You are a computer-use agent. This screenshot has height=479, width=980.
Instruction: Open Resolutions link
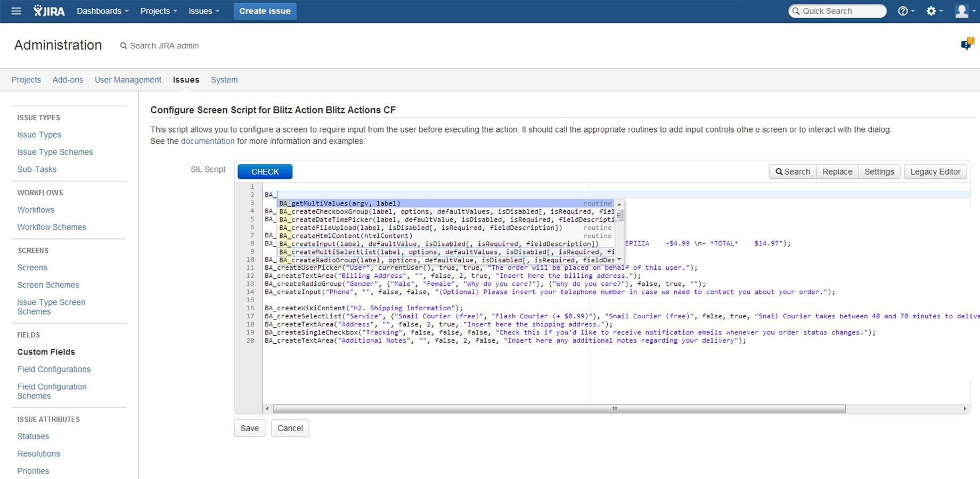coord(38,454)
